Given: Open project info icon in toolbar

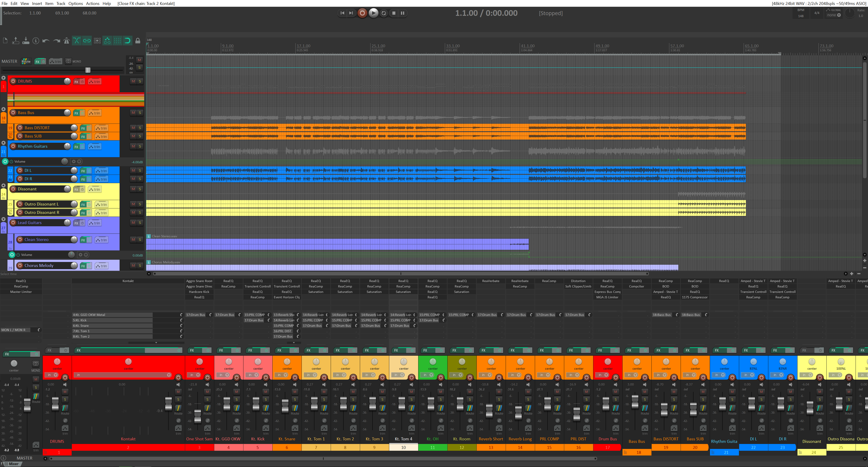Looking at the screenshot, I should coord(36,41).
